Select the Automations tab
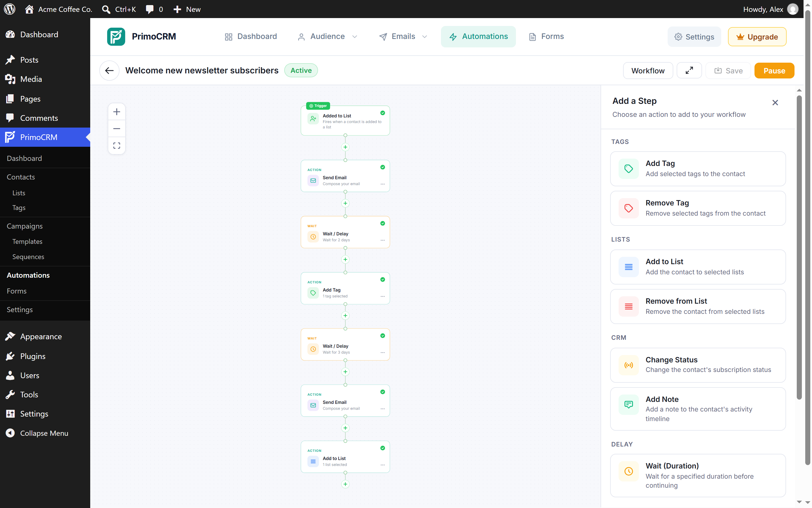 click(x=478, y=36)
